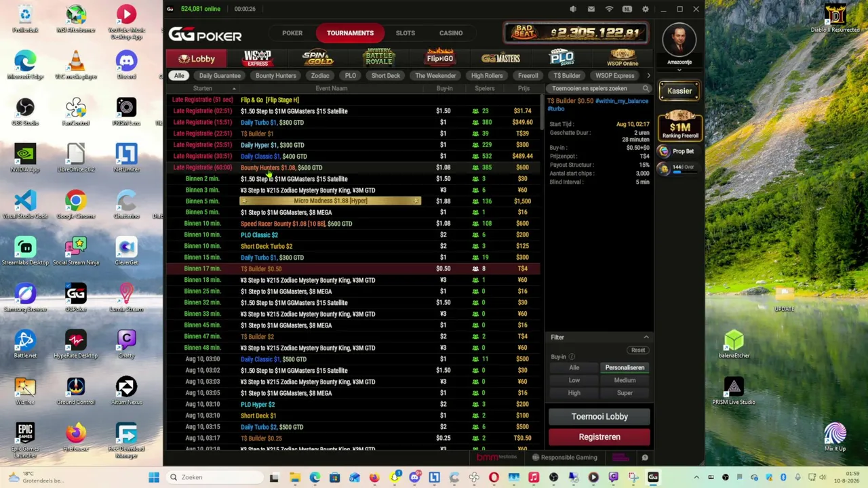868x488 pixels.
Task: Check the Wi-Fi connection status icon in GGPoker
Action: 609,9
